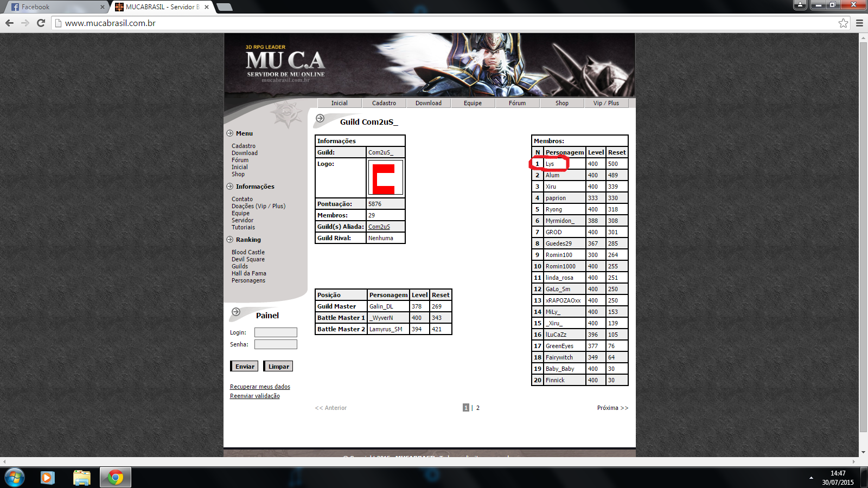Open the Recuperar meus dados link

coord(260,387)
